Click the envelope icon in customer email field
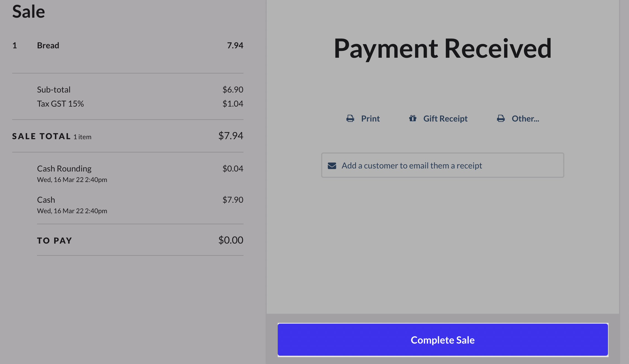The width and height of the screenshot is (629, 364). 332,166
